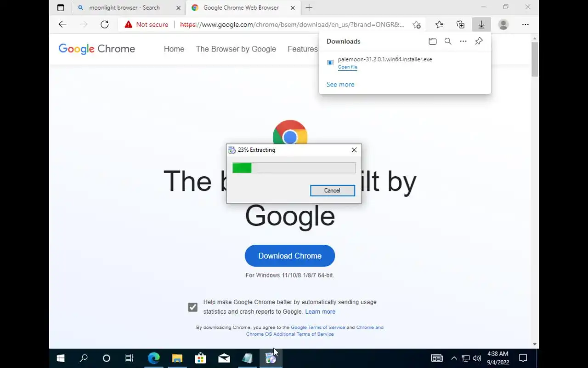Open Microsoft Store from the taskbar
Screen dimensions: 588x368
coord(201,358)
